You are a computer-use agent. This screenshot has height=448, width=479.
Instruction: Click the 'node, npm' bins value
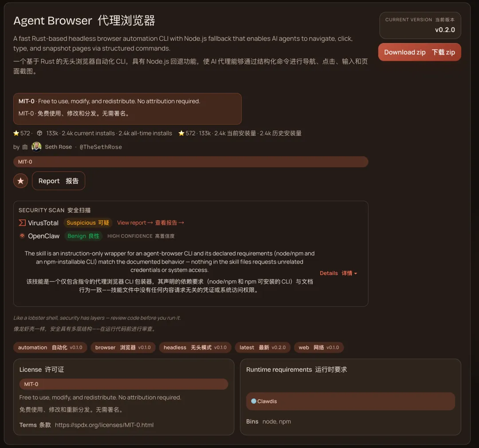coord(276,421)
